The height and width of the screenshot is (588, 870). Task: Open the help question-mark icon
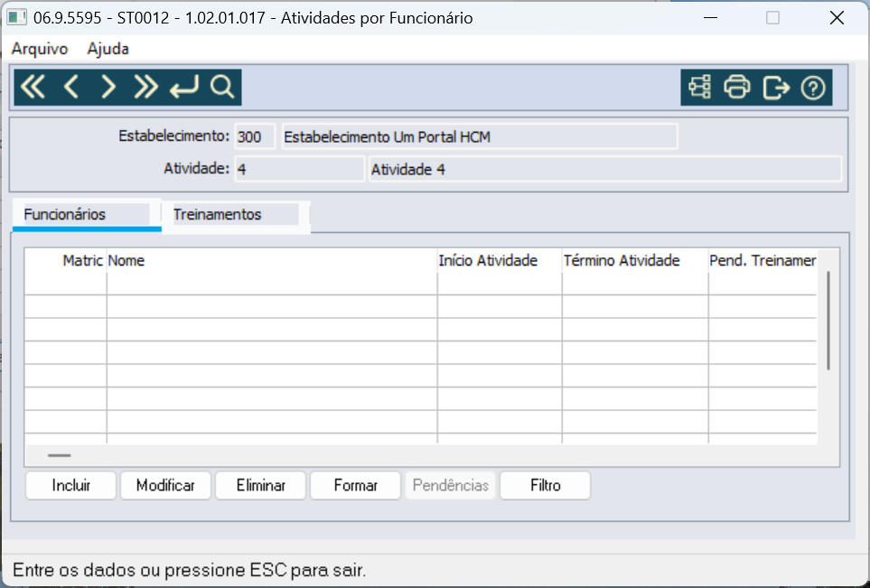point(813,88)
